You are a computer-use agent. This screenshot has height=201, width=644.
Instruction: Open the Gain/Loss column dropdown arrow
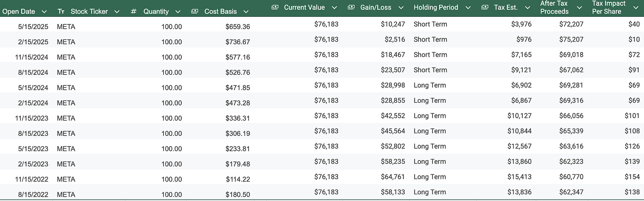pyautogui.click(x=401, y=8)
